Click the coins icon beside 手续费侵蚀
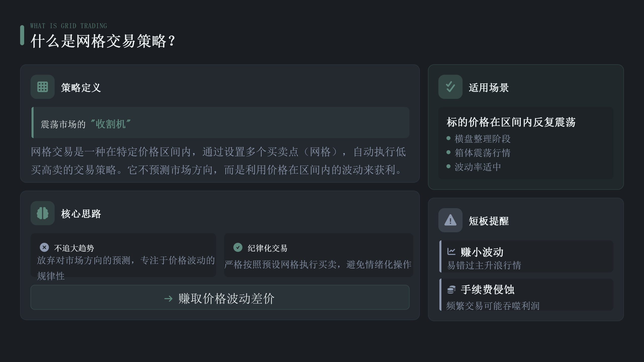Viewport: 644px width, 362px height. (x=451, y=290)
